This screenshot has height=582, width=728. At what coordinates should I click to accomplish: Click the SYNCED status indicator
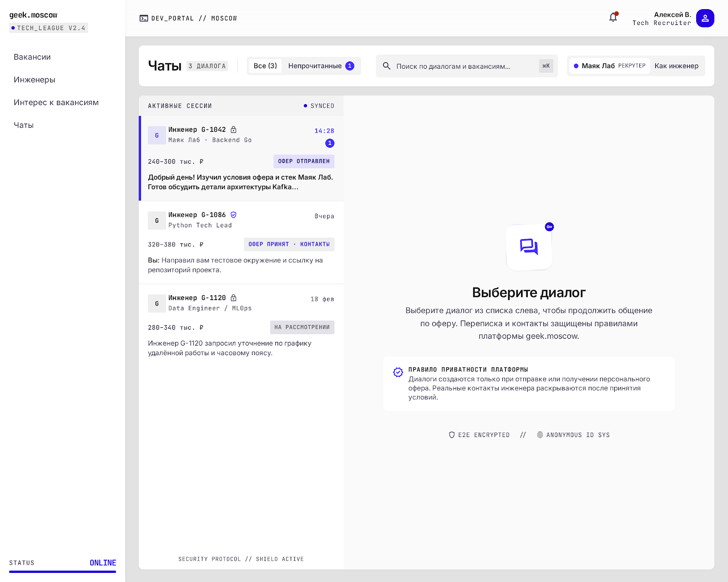click(x=319, y=106)
